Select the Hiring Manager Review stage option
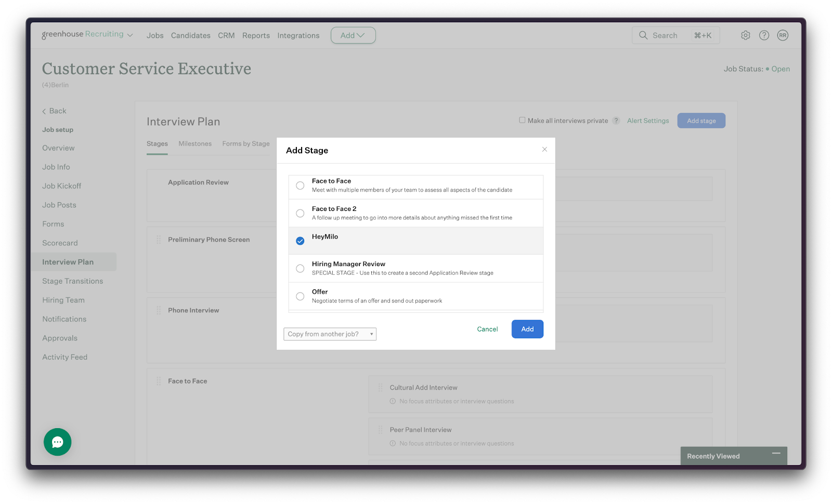Viewport: 832px width, 504px height. coord(300,269)
